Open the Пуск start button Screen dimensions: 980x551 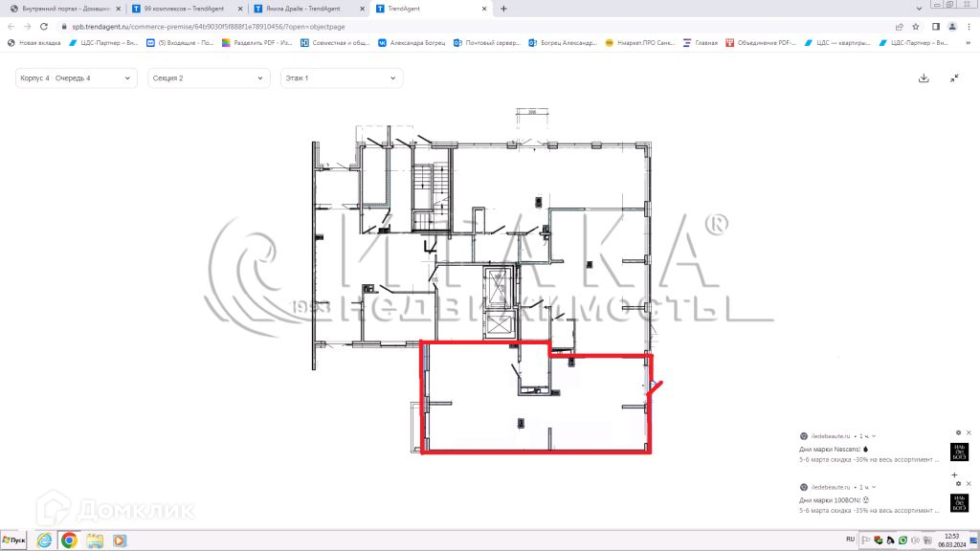click(13, 540)
